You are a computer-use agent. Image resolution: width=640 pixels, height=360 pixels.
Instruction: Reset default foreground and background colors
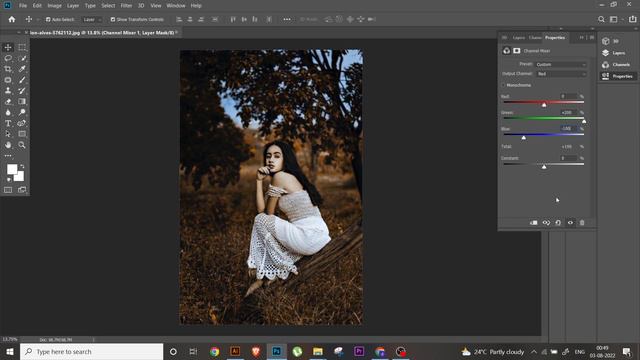pos(9,180)
